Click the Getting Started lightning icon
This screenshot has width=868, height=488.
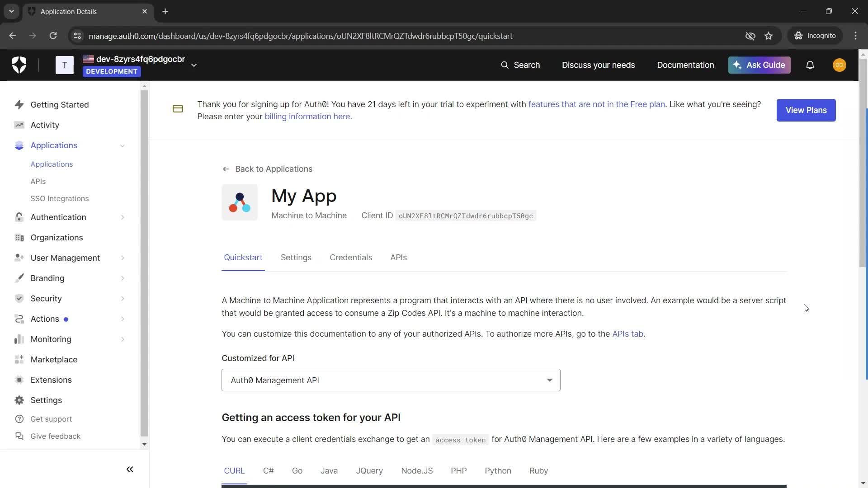19,105
